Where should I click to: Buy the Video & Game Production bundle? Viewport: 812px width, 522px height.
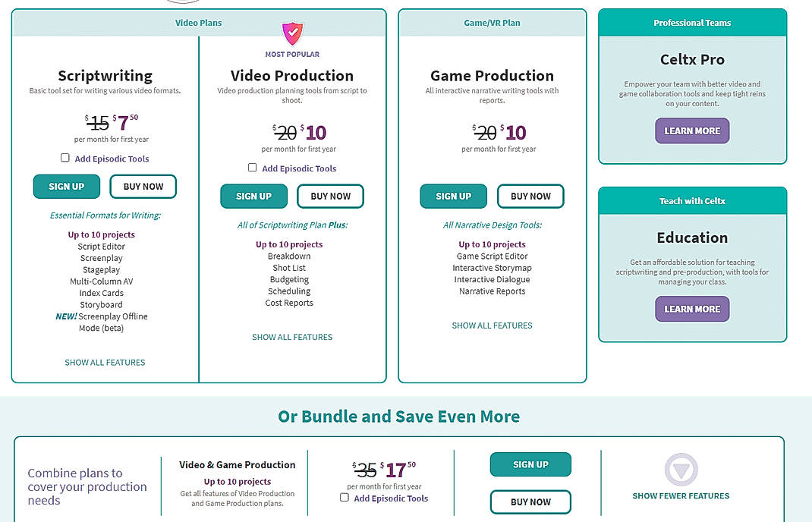[530, 502]
